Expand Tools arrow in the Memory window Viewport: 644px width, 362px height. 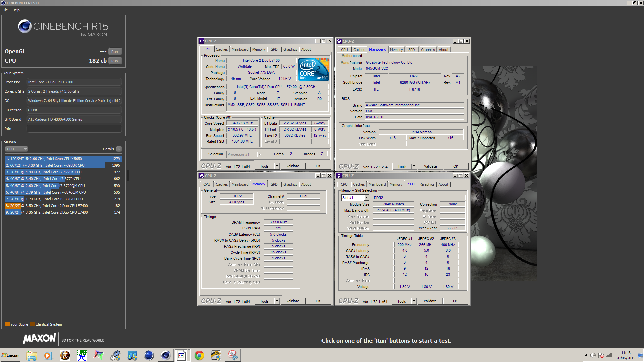[277, 301]
